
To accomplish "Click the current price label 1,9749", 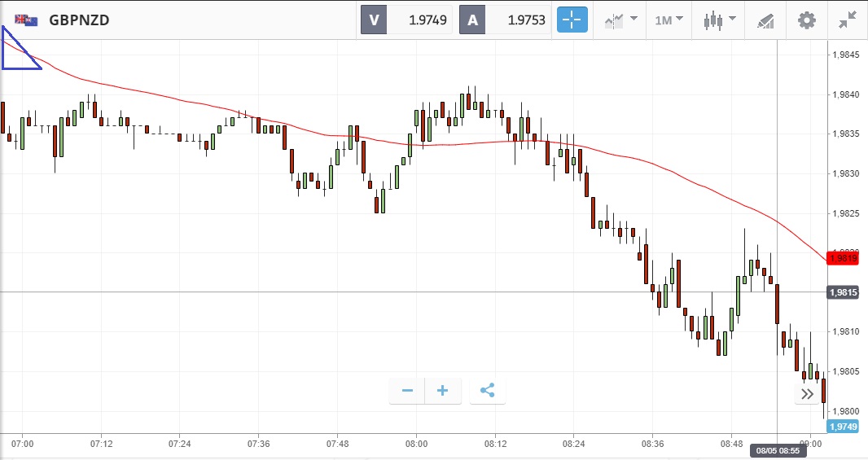I will click(842, 427).
